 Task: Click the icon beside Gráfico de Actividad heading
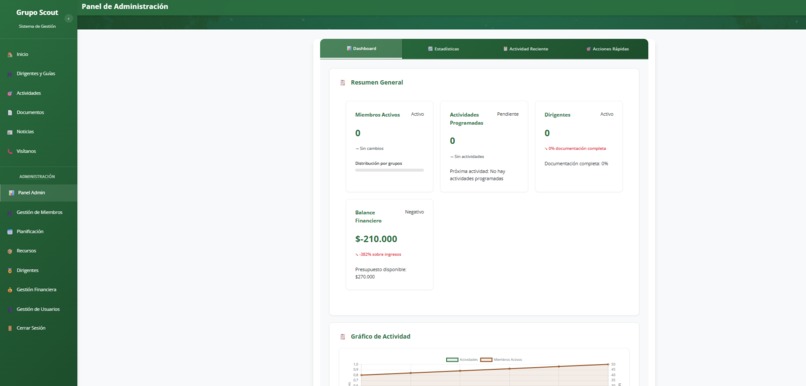tap(343, 337)
